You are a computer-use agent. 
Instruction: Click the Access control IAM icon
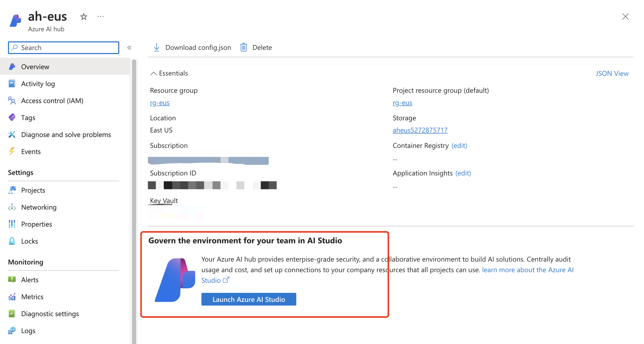point(12,100)
